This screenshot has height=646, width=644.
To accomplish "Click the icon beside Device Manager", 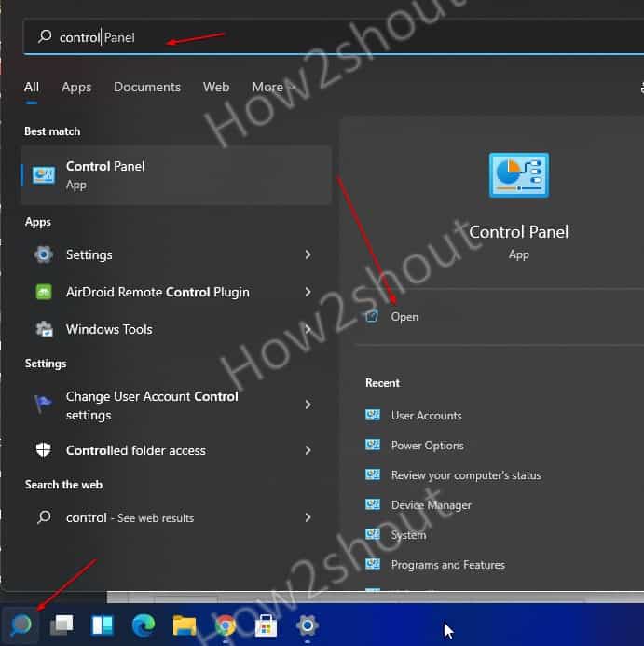I will 373,504.
